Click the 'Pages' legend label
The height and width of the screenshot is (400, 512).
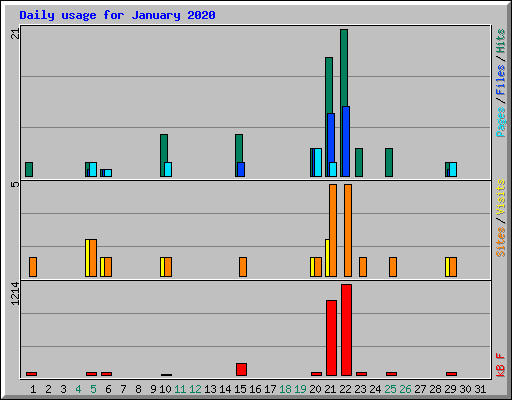[500, 122]
